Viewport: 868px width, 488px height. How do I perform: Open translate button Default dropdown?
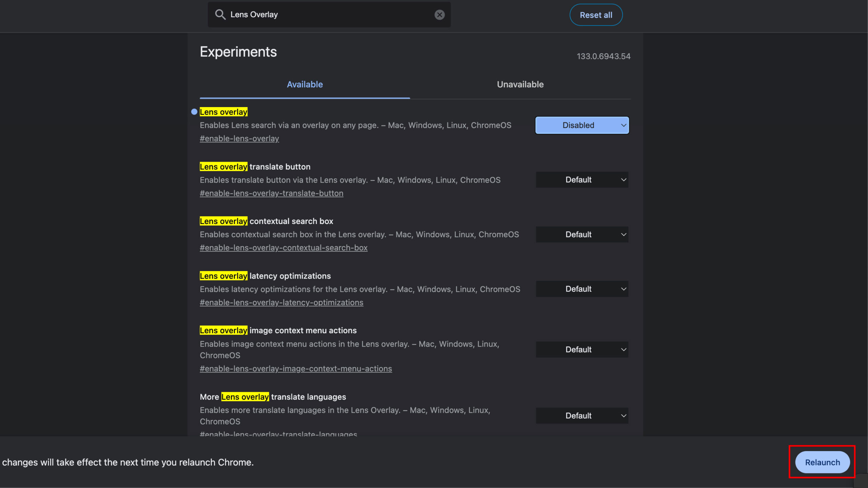[x=582, y=180]
